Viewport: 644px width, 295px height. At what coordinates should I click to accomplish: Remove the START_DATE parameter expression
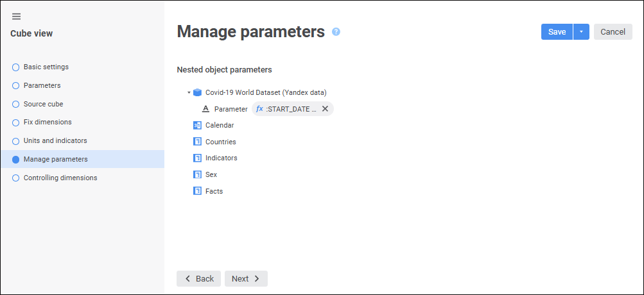[x=325, y=109]
